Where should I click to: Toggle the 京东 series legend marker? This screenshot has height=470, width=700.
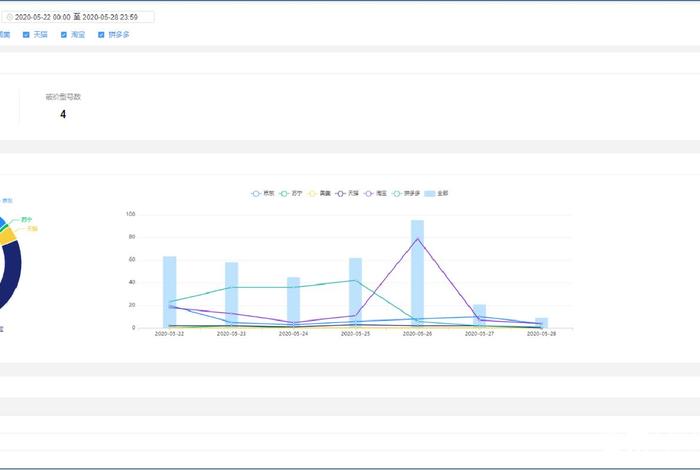(257, 193)
